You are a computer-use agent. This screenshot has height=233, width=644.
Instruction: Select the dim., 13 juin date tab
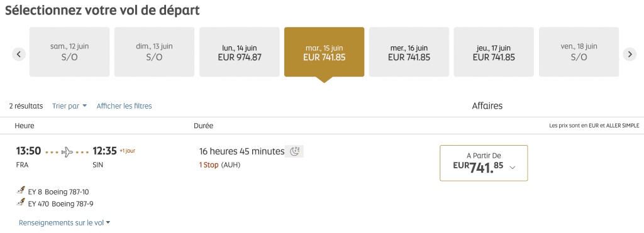155,52
